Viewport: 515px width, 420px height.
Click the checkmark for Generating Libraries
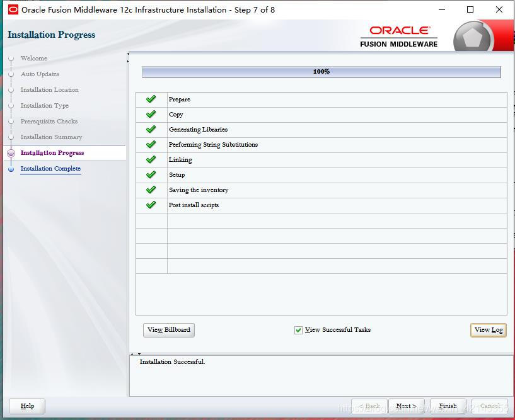[151, 129]
